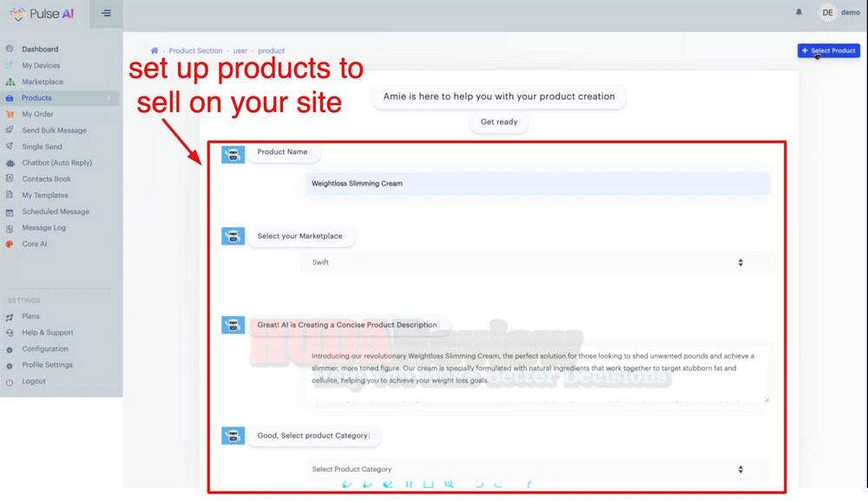This screenshot has height=502, width=868.
Task: Click the My Order cart icon
Action: click(10, 114)
